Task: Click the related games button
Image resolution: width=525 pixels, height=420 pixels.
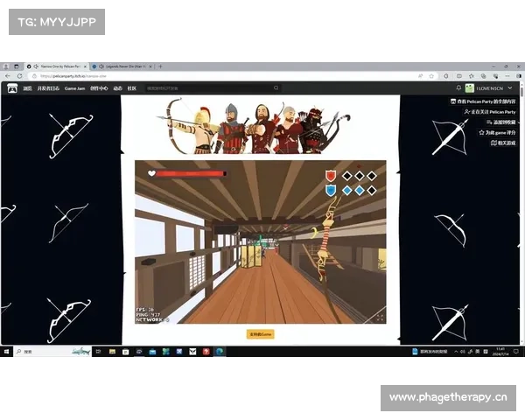Action: click(x=503, y=143)
